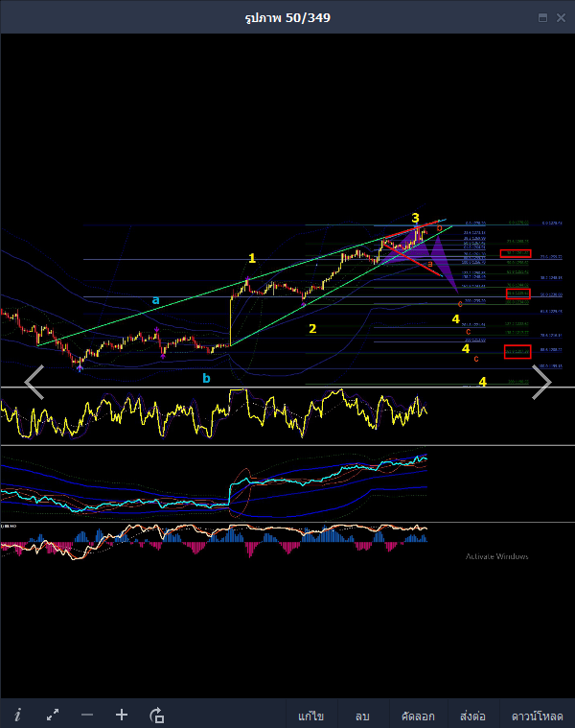Zoom out using the minus icon

[87, 715]
